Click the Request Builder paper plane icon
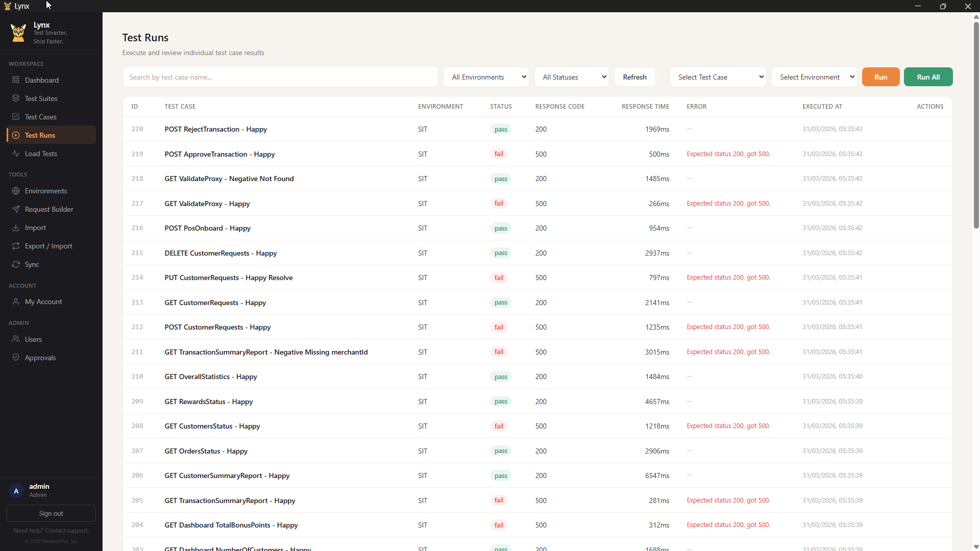The image size is (980, 551). coord(16,209)
